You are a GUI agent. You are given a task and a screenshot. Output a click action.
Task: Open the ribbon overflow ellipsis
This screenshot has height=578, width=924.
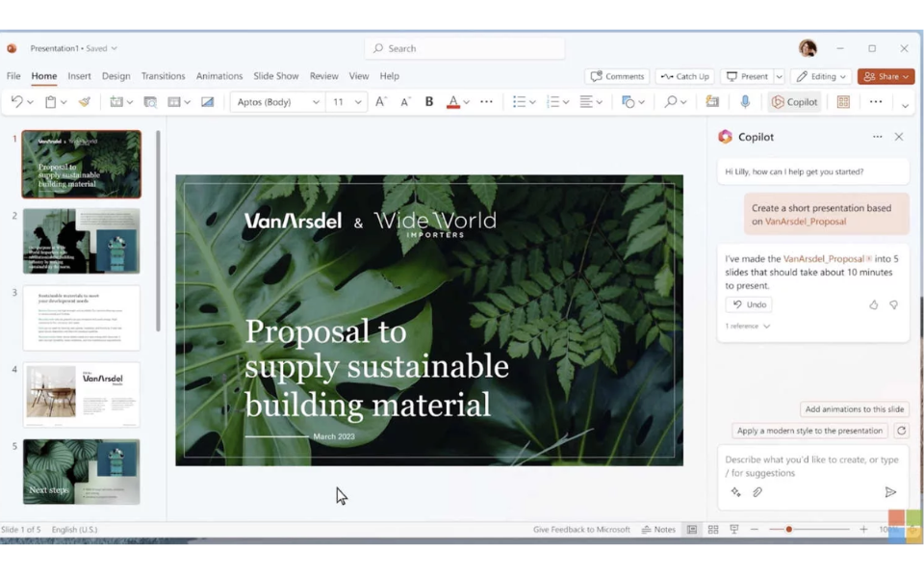tap(876, 102)
